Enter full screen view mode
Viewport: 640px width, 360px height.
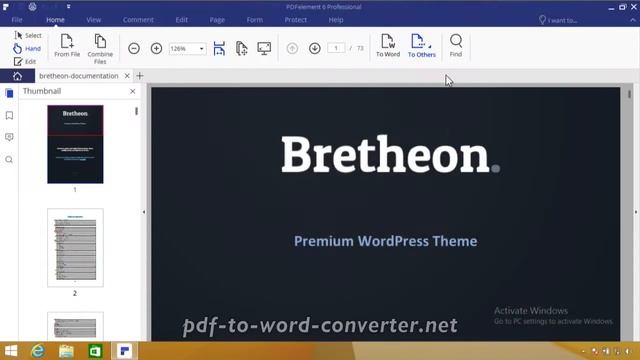pyautogui.click(x=264, y=49)
